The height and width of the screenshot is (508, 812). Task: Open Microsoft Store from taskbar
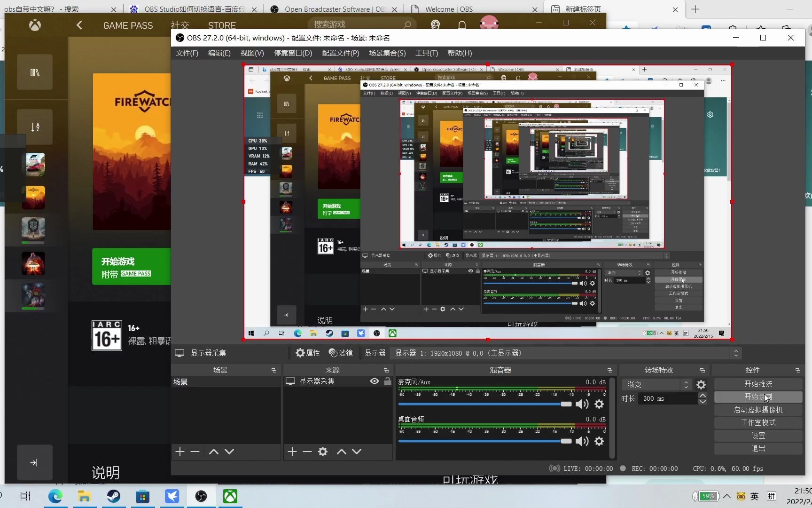[x=142, y=496]
